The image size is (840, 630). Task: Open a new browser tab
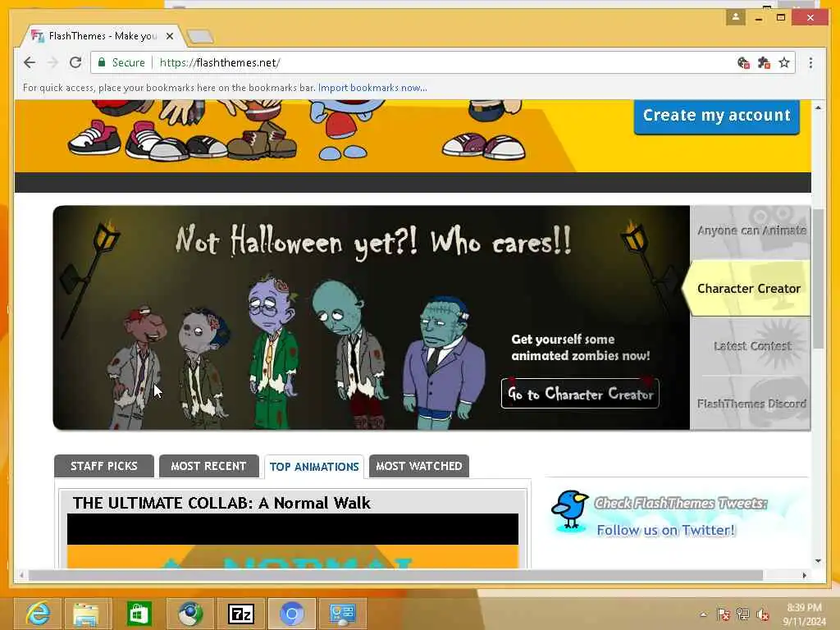[200, 36]
